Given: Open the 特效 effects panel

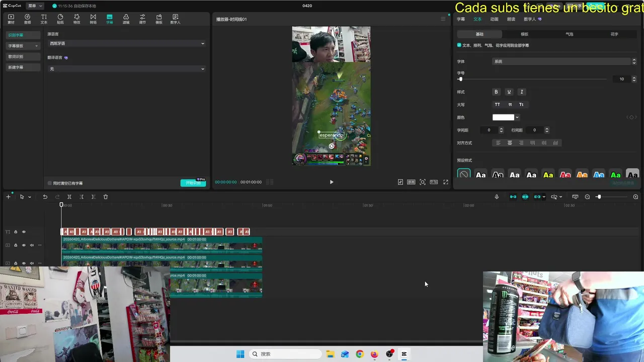Looking at the screenshot, I should (76, 19).
